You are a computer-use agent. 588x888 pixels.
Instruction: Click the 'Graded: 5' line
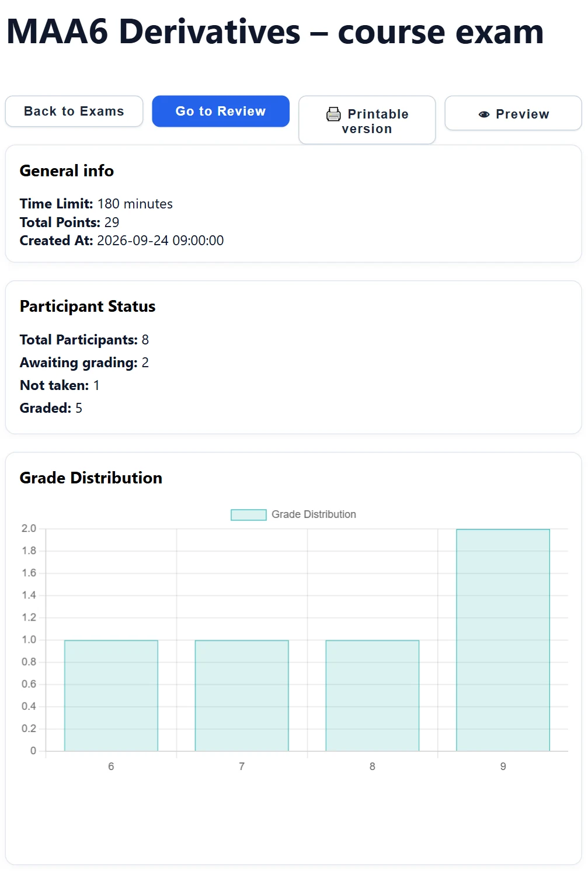51,408
